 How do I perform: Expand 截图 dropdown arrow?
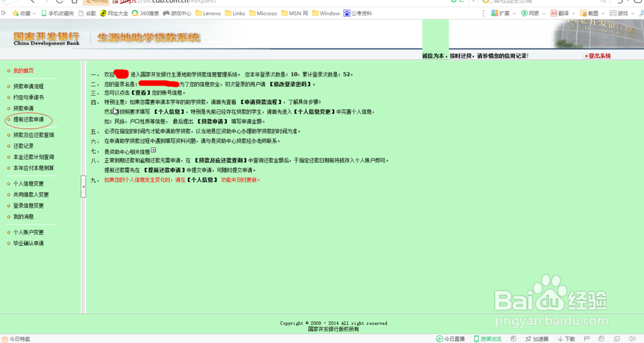603,14
